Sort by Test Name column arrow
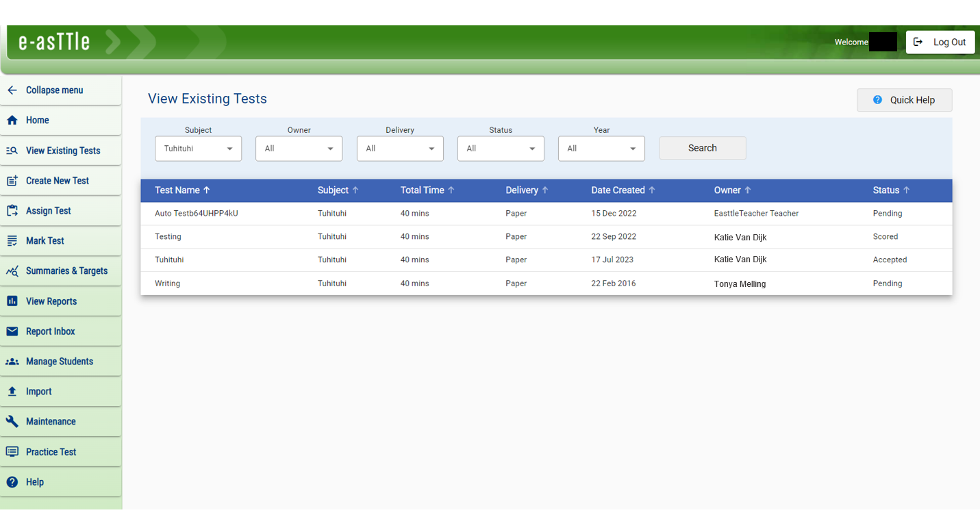 click(x=207, y=190)
